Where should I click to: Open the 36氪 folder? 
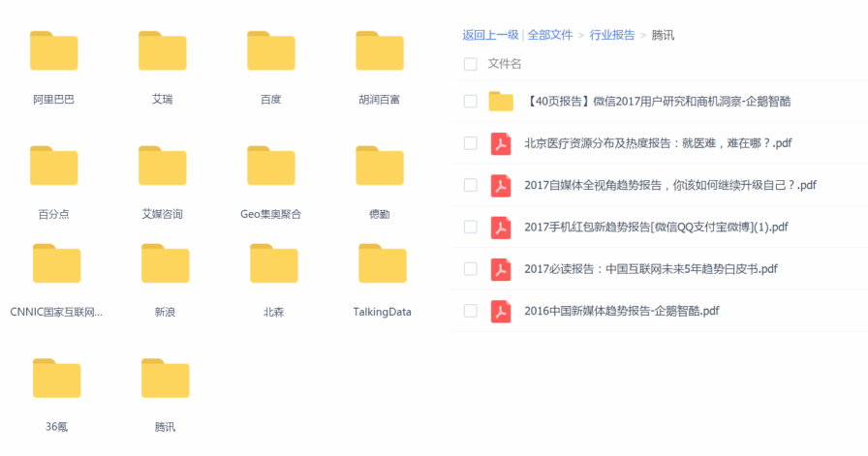point(56,378)
